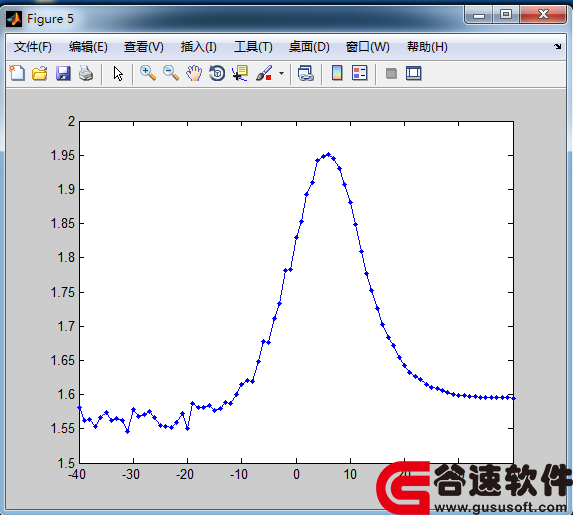Activate the Zoom In magnifier tool
The image size is (573, 515).
point(148,73)
